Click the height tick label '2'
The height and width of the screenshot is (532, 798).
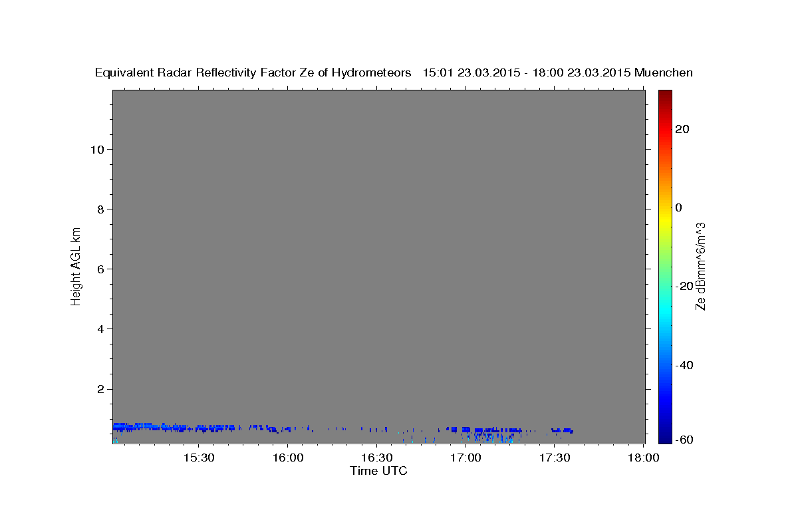point(101,388)
